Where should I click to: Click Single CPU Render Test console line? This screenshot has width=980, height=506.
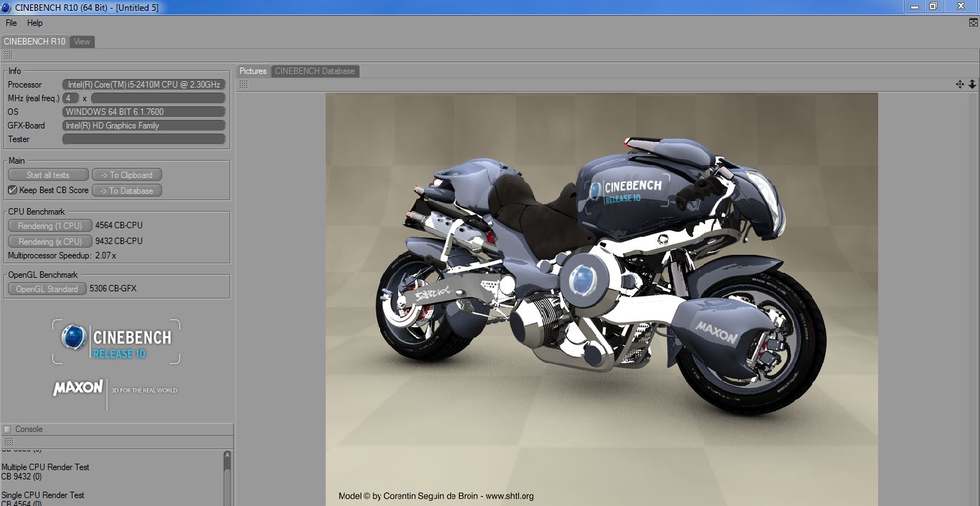pos(42,495)
